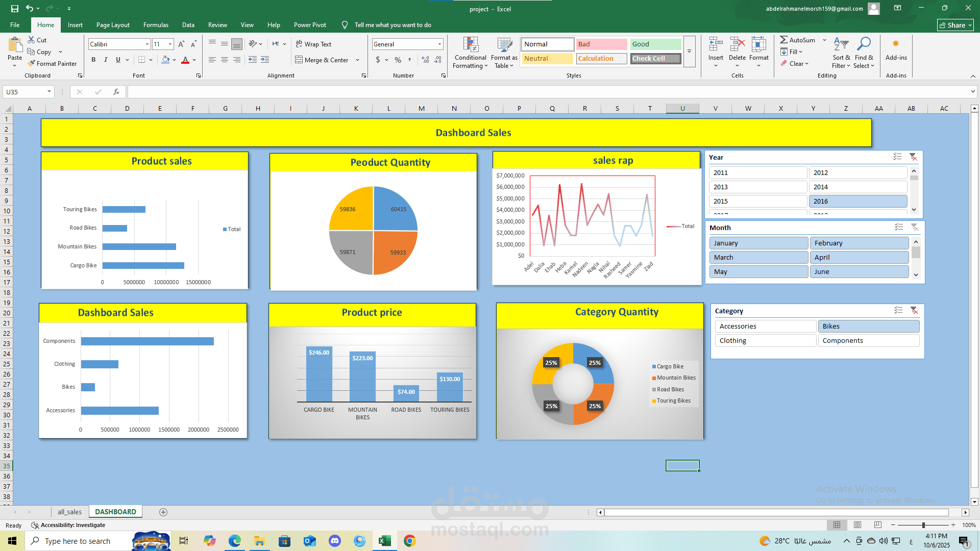Open the General number format dropdown
The width and height of the screenshot is (980, 551).
(439, 44)
